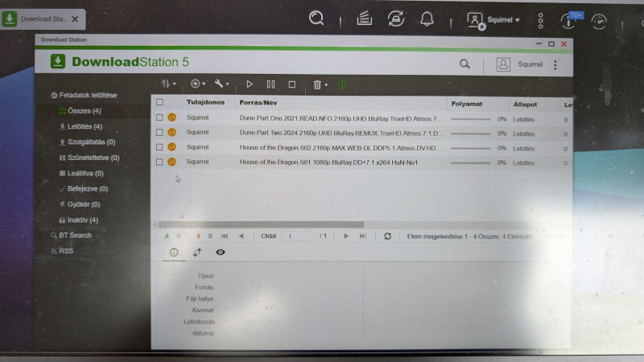644x362 pixels.
Task: Open Download Station three-dot settings menu
Action: pyautogui.click(x=555, y=65)
